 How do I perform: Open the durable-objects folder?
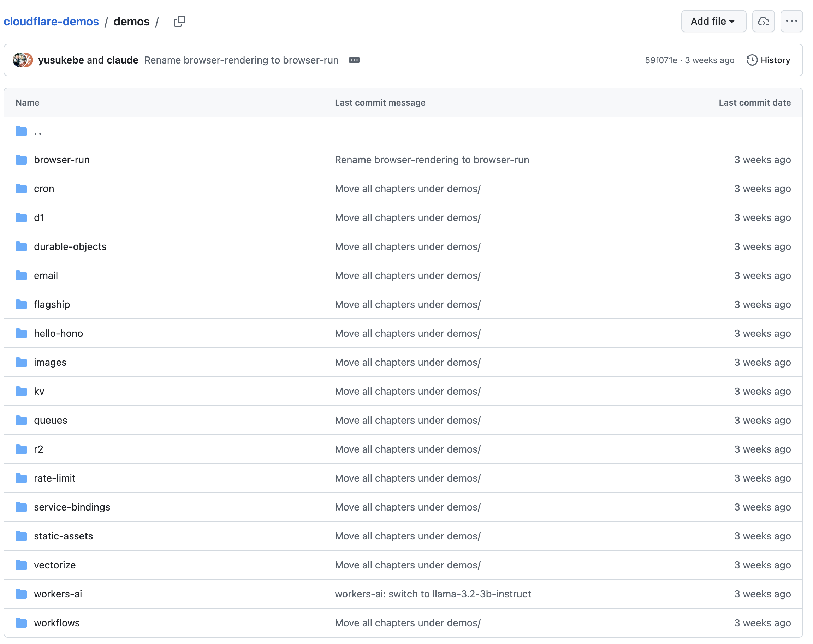[x=70, y=246]
